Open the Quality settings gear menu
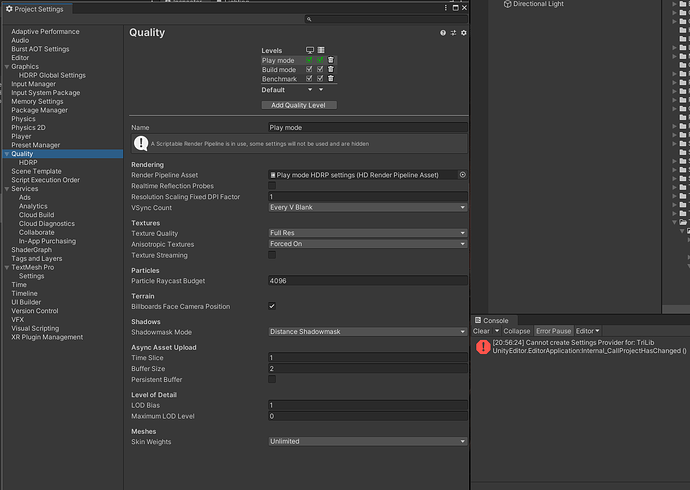This screenshot has height=490, width=690. [x=463, y=33]
